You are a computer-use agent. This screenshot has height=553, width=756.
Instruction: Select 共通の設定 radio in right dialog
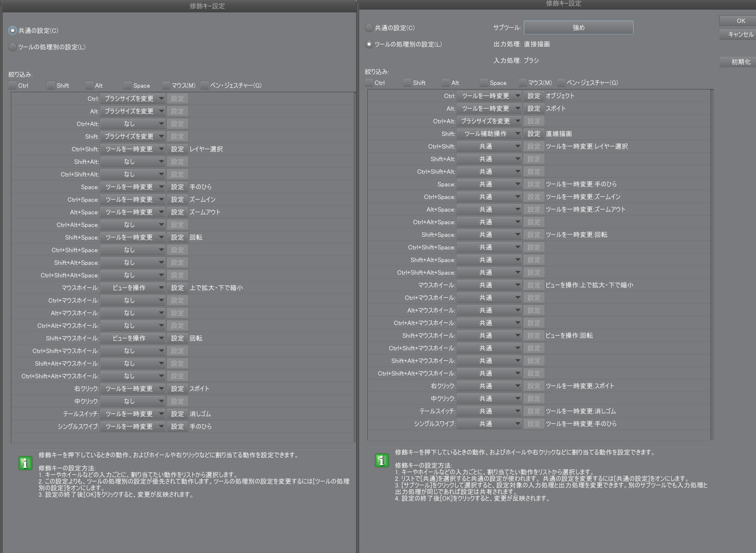coord(369,28)
